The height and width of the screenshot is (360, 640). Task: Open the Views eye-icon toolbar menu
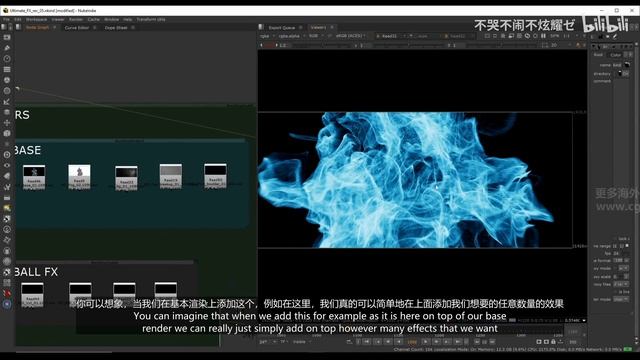pyautogui.click(x=7, y=165)
